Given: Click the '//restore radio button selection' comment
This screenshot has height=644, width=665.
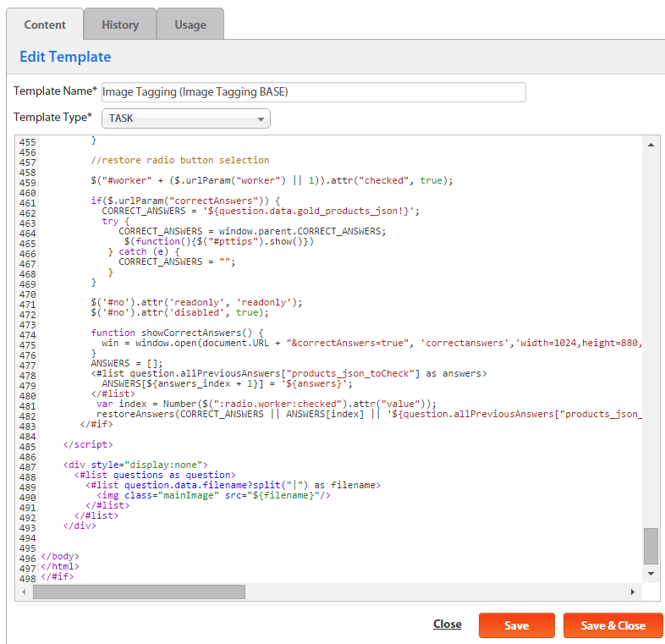Looking at the screenshot, I should [x=180, y=160].
